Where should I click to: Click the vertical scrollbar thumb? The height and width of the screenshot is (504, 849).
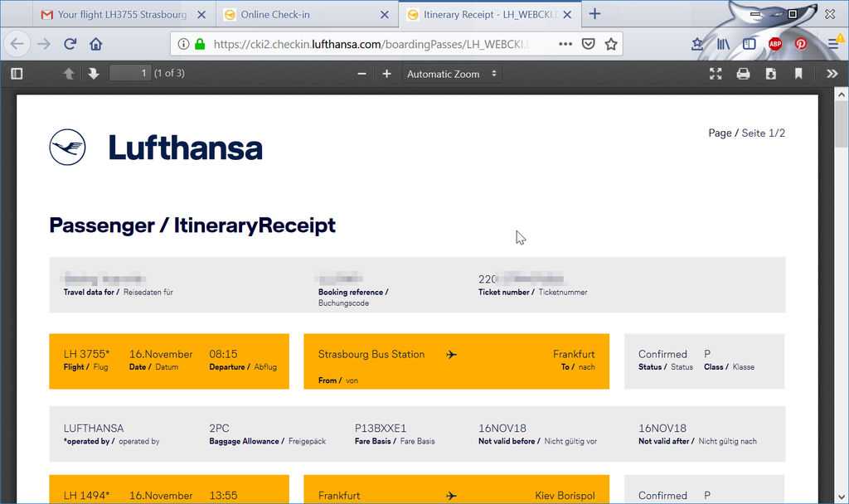[x=841, y=124]
